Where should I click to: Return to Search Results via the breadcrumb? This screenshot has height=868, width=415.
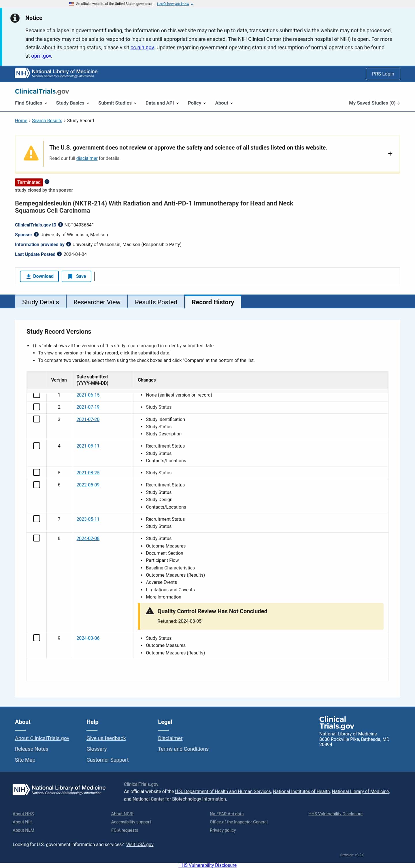click(x=47, y=121)
